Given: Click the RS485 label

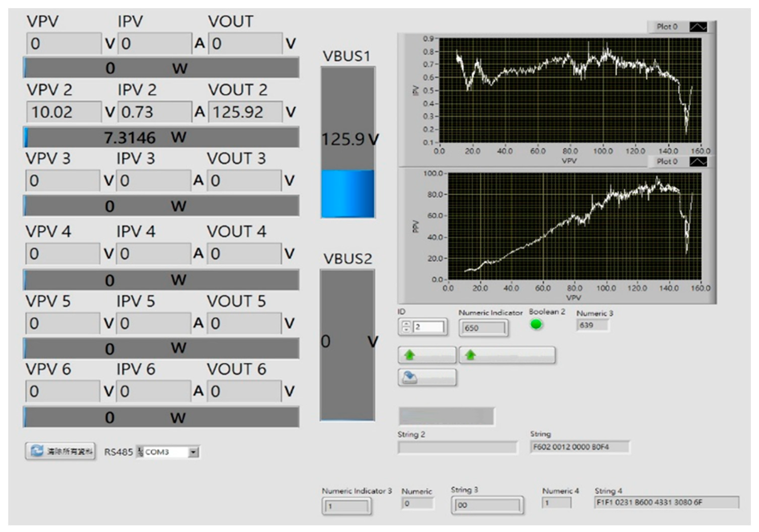Looking at the screenshot, I should click(118, 452).
